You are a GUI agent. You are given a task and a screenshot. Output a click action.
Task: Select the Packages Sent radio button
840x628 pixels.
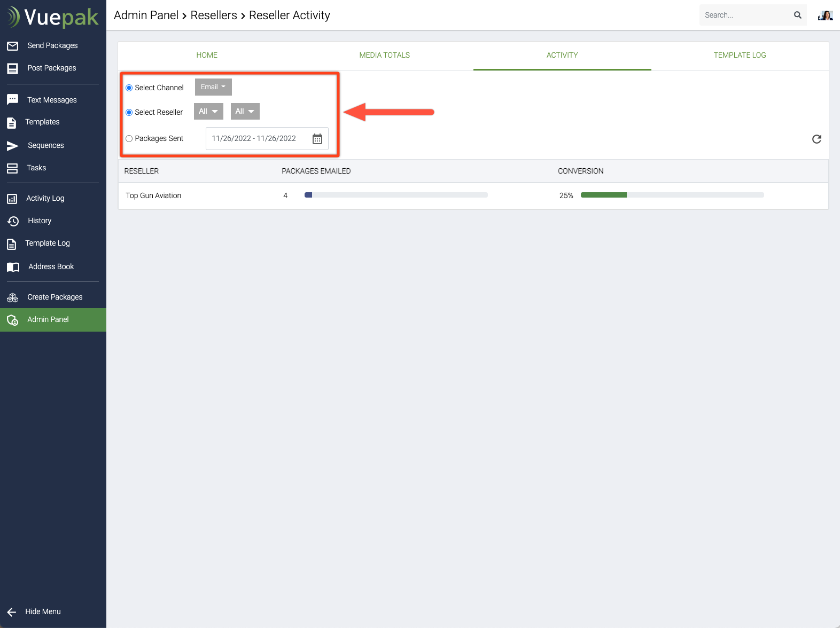[129, 138]
